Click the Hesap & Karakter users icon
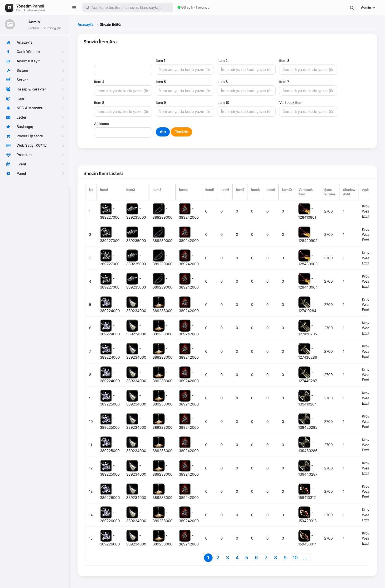 click(x=8, y=89)
